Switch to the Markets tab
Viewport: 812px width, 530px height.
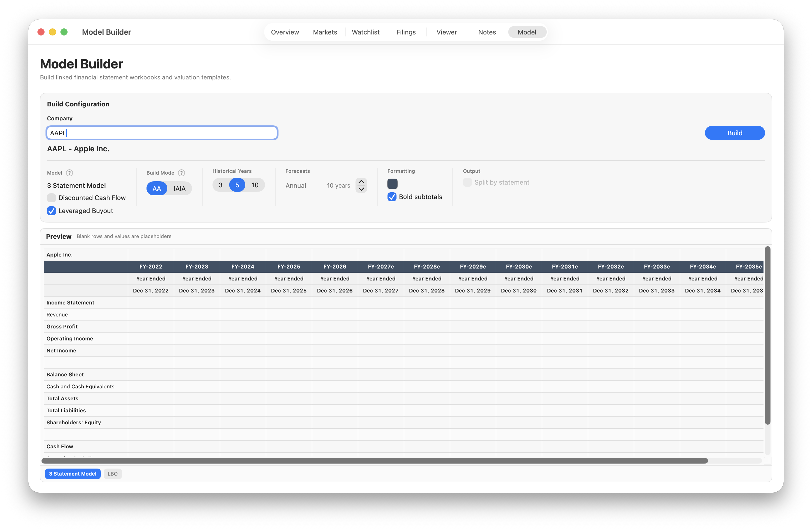point(325,32)
